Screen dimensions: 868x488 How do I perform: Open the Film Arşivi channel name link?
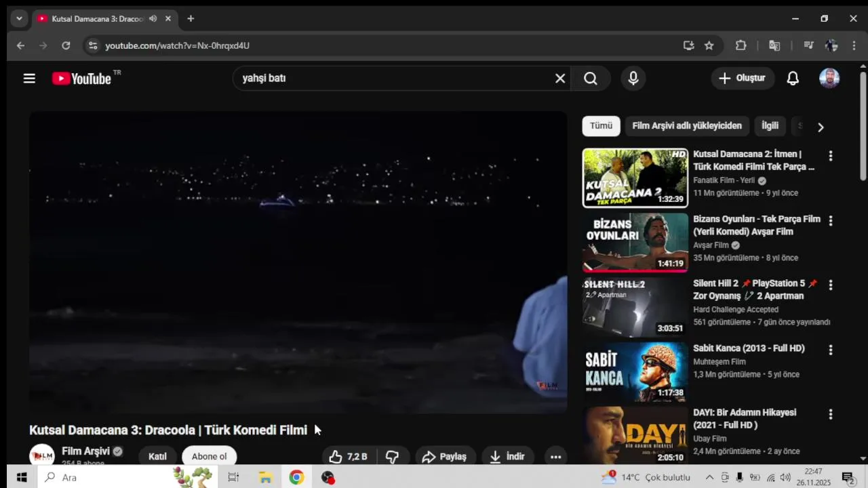coord(85,451)
